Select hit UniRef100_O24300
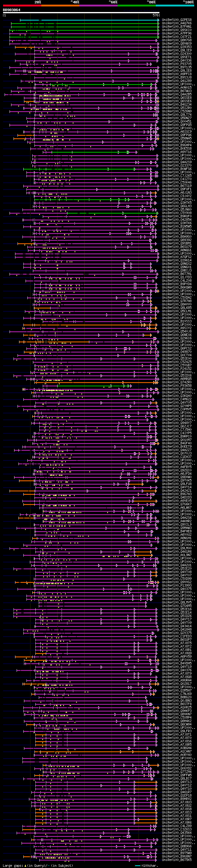197x868 pixels. tap(176, 54)
